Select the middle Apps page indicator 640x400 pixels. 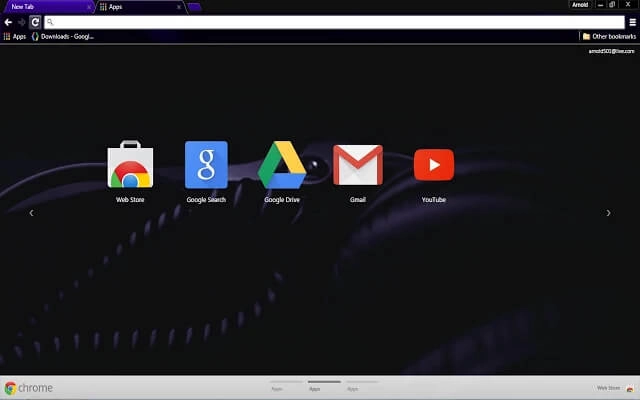[x=324, y=386]
